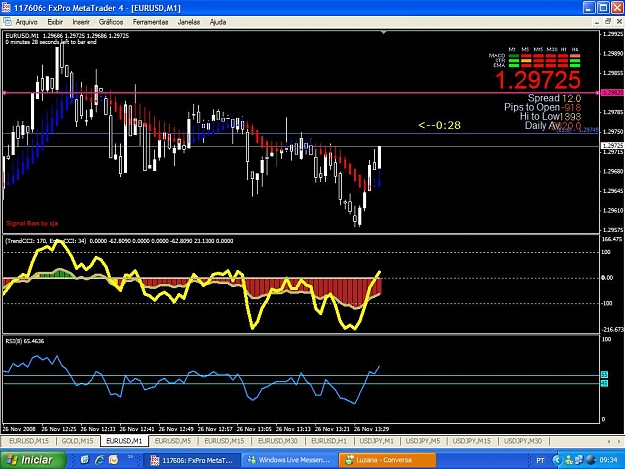Click the 09:34 taskbar clock
This screenshot has height=469, width=625.
pyautogui.click(x=608, y=460)
